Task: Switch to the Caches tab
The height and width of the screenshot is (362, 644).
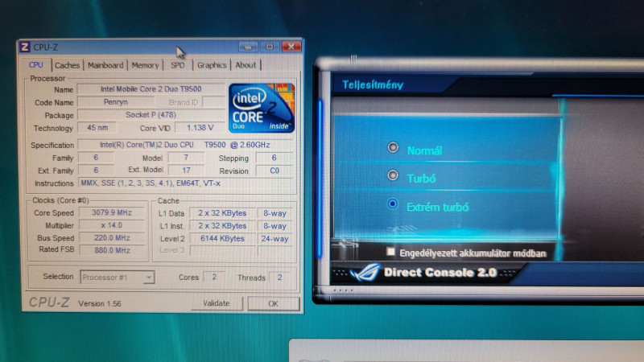Action: point(68,65)
